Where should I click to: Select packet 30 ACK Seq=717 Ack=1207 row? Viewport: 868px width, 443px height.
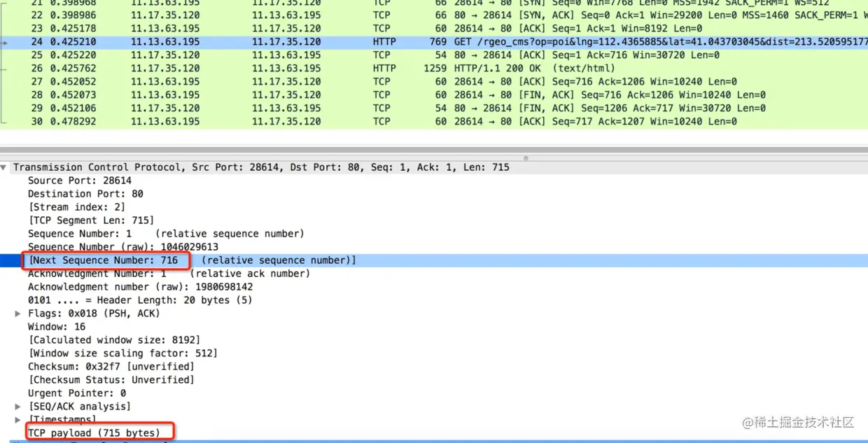coord(434,121)
